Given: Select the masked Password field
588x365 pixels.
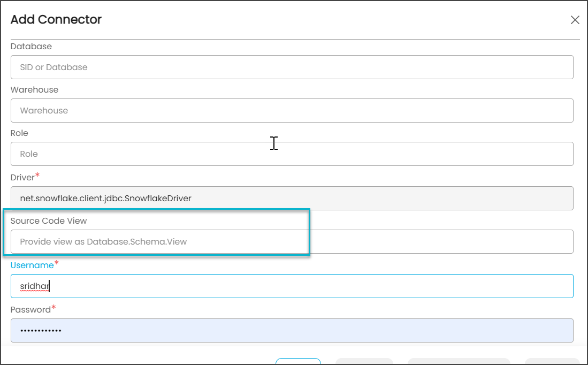Looking at the screenshot, I should (292, 331).
